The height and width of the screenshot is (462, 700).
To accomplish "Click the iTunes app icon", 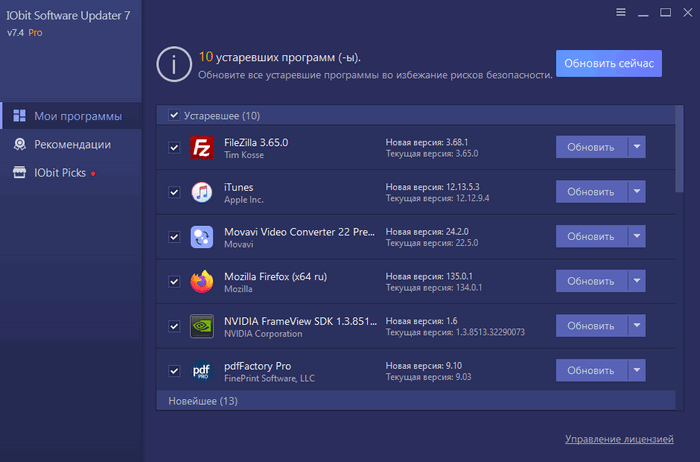I will click(x=202, y=192).
